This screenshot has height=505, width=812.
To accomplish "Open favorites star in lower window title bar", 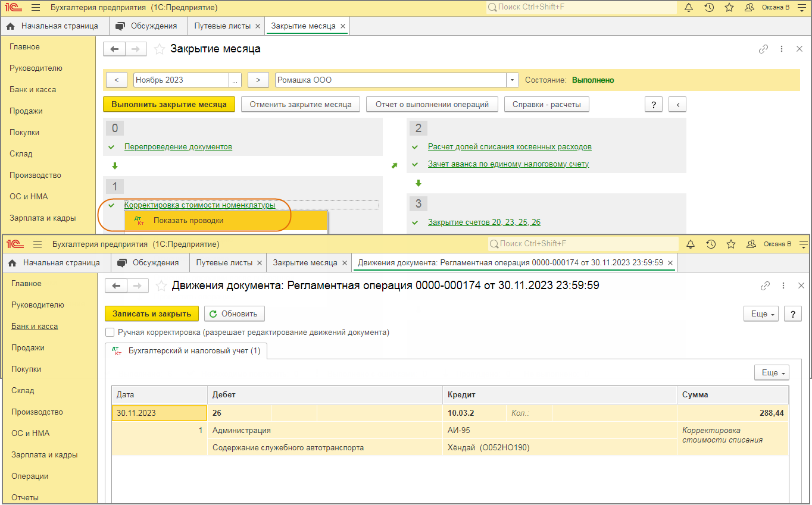I will (x=731, y=244).
